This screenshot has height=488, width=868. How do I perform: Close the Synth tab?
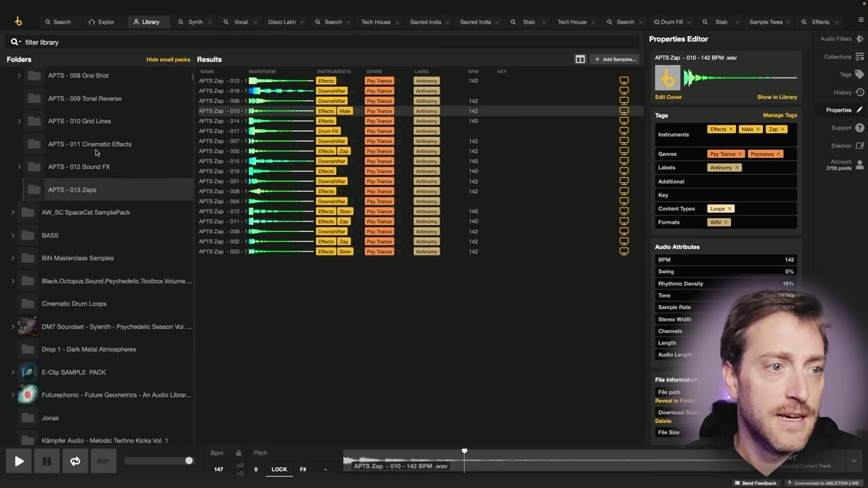coord(211,22)
